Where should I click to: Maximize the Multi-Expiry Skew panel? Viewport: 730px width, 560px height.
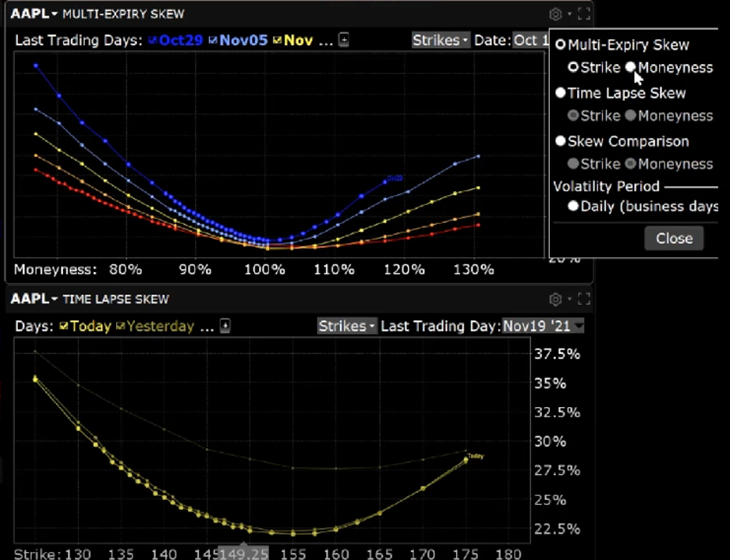click(584, 14)
